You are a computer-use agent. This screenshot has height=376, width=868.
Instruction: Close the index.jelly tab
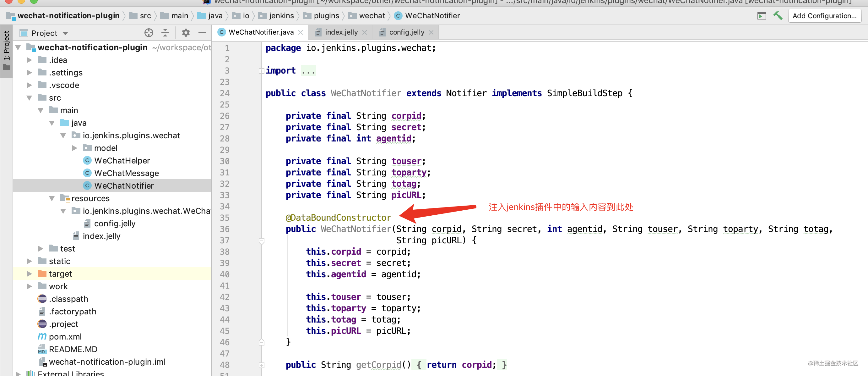365,32
